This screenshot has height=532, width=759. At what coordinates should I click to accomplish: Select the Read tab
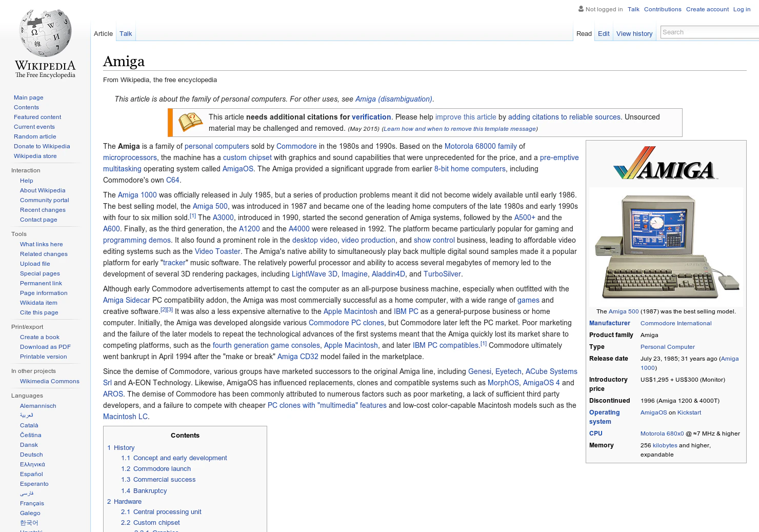tap(584, 34)
